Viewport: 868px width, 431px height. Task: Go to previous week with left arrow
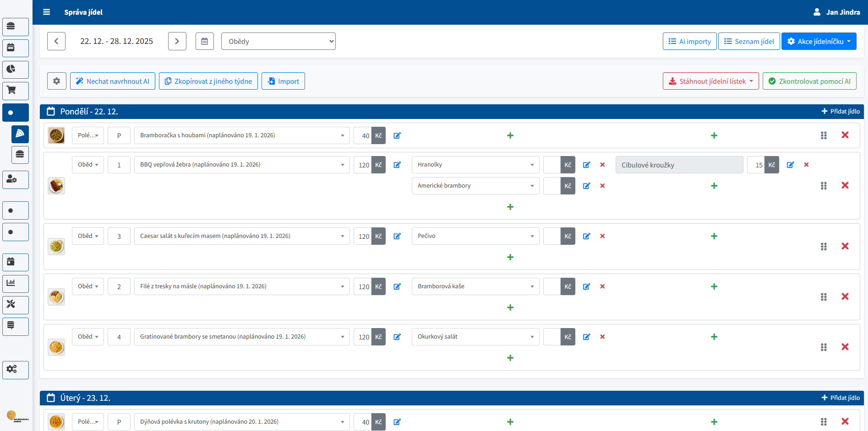56,41
